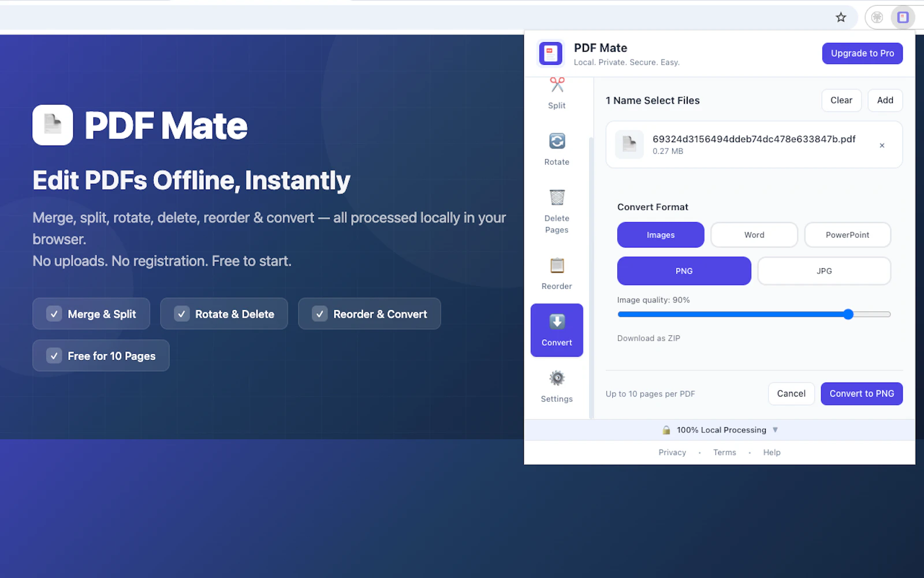Click "Up to 10 pages per PDF" note
This screenshot has width=924, height=578.
650,394
